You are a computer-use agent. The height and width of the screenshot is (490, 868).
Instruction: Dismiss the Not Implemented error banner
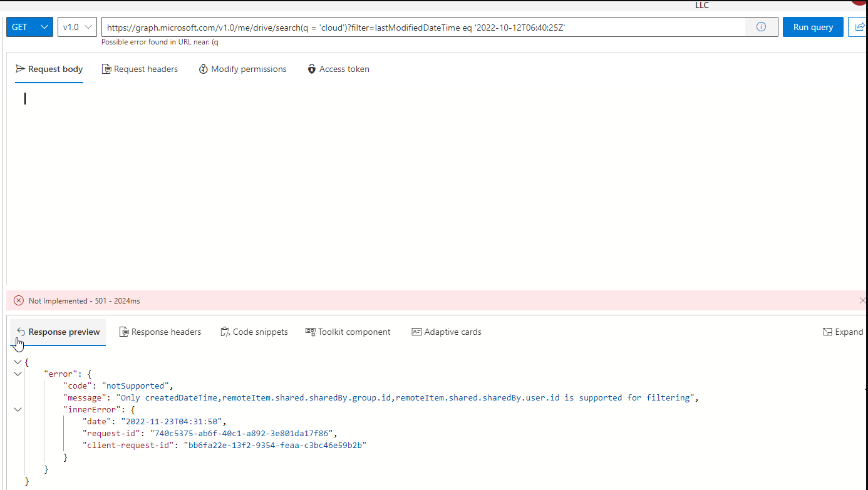(x=863, y=300)
